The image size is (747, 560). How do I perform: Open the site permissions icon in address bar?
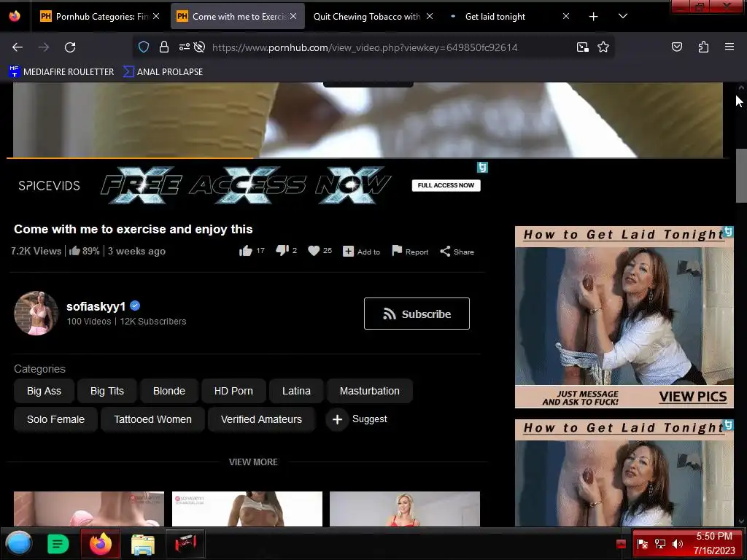tap(184, 47)
